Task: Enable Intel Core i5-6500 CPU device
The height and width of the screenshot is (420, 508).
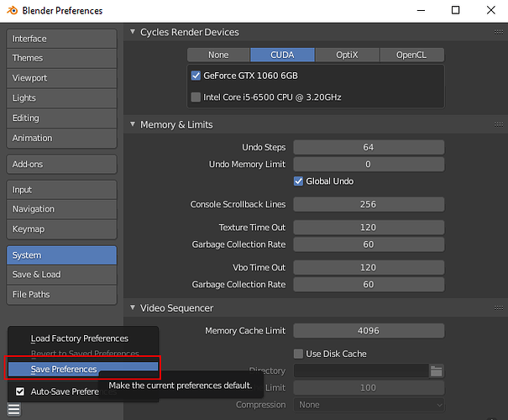Action: [x=196, y=97]
